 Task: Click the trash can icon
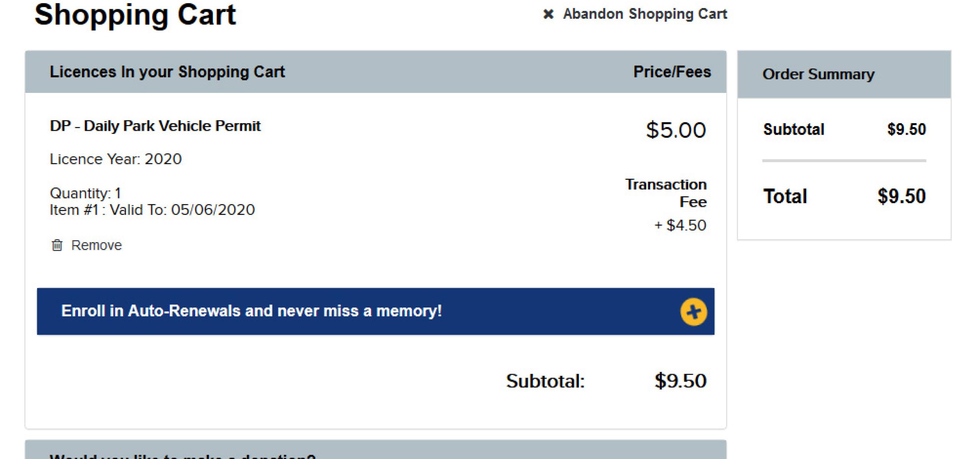pos(57,245)
